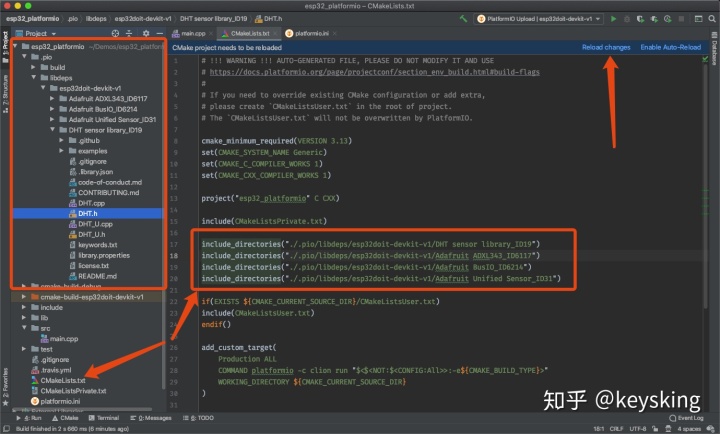
Task: Expand the .github folder
Action: point(62,141)
